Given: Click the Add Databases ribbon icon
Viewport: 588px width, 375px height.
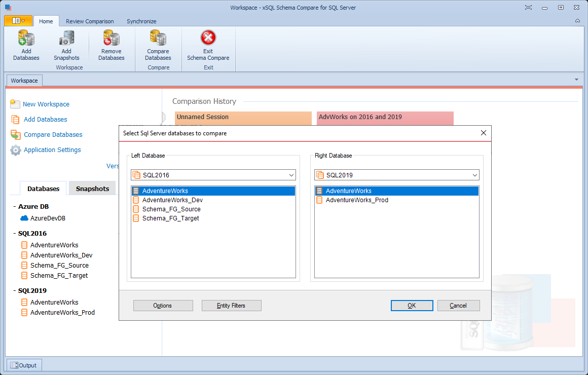Looking at the screenshot, I should click(x=25, y=39).
